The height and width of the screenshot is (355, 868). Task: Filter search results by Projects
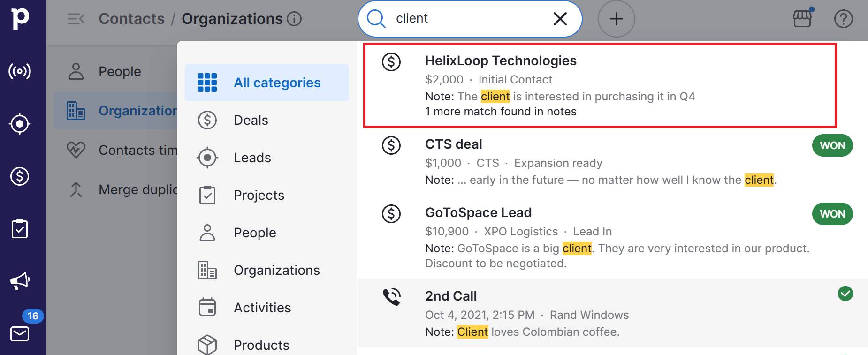point(267,195)
